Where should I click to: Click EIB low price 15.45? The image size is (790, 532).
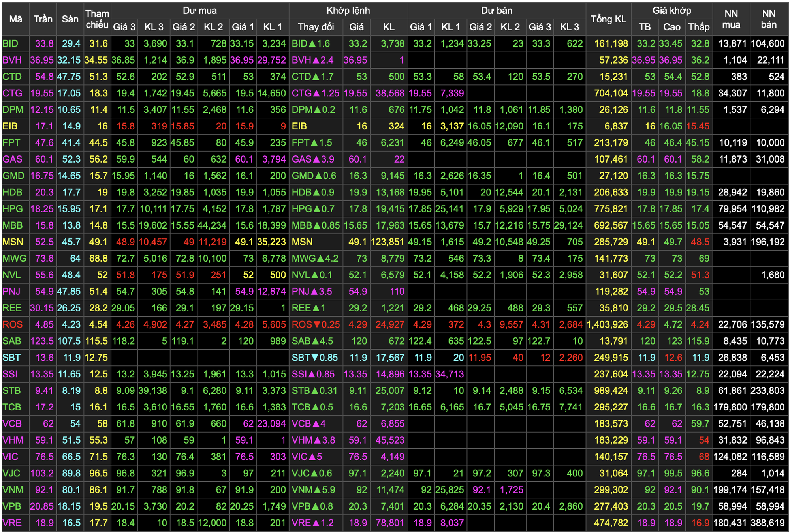698,126
